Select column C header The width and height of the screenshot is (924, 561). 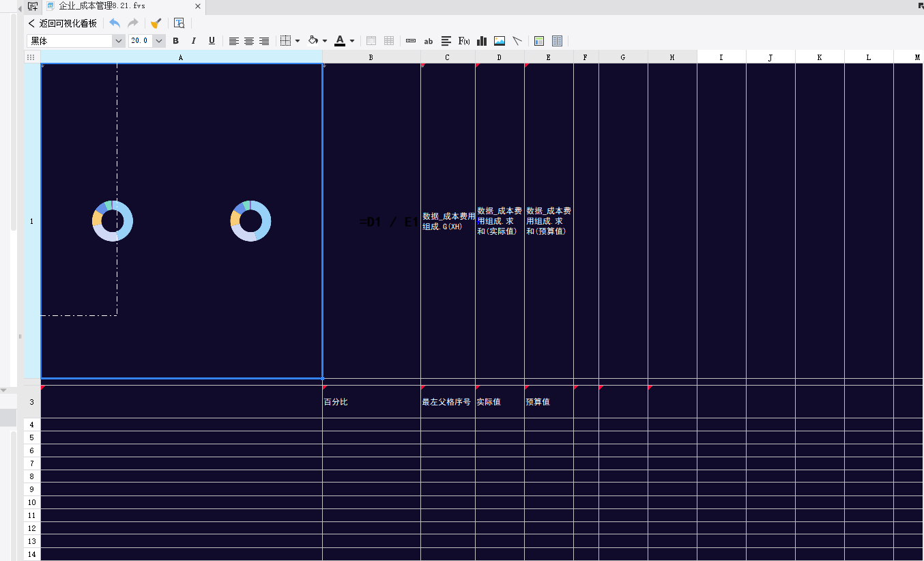pyautogui.click(x=448, y=58)
